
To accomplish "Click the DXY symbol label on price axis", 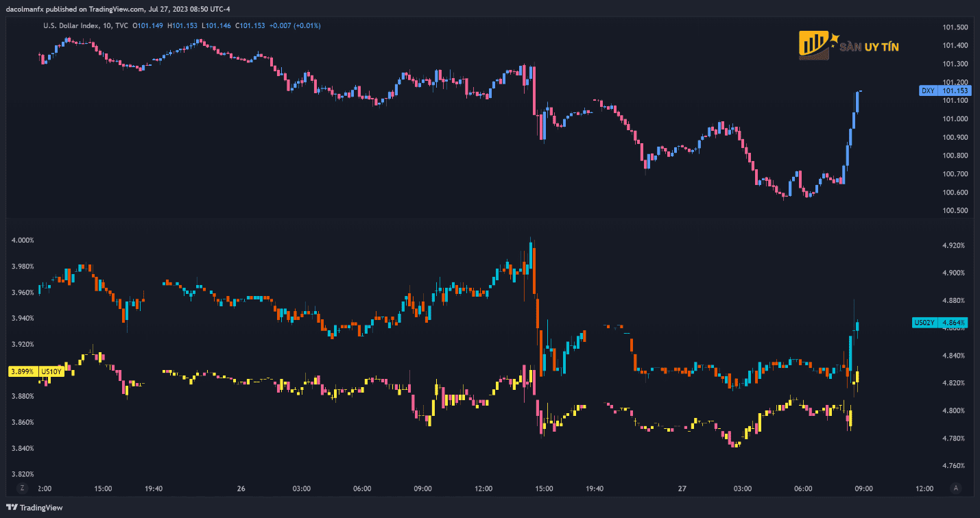I will coord(927,90).
